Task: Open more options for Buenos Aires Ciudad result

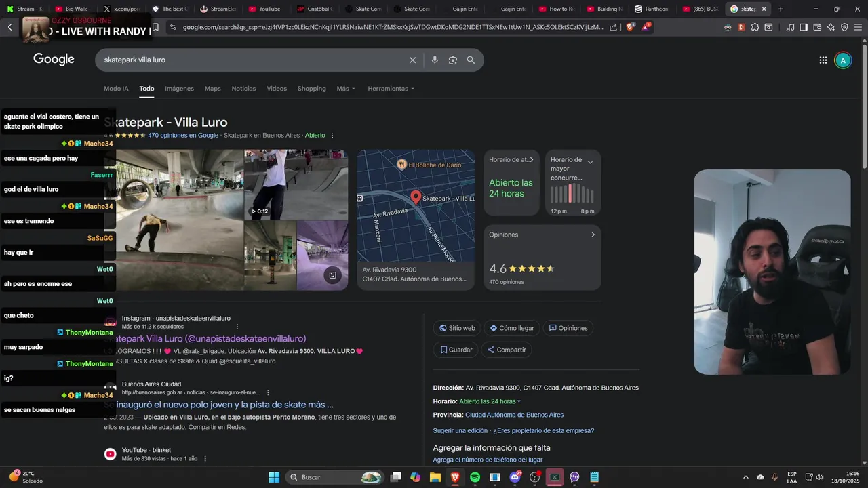Action: 268,392
